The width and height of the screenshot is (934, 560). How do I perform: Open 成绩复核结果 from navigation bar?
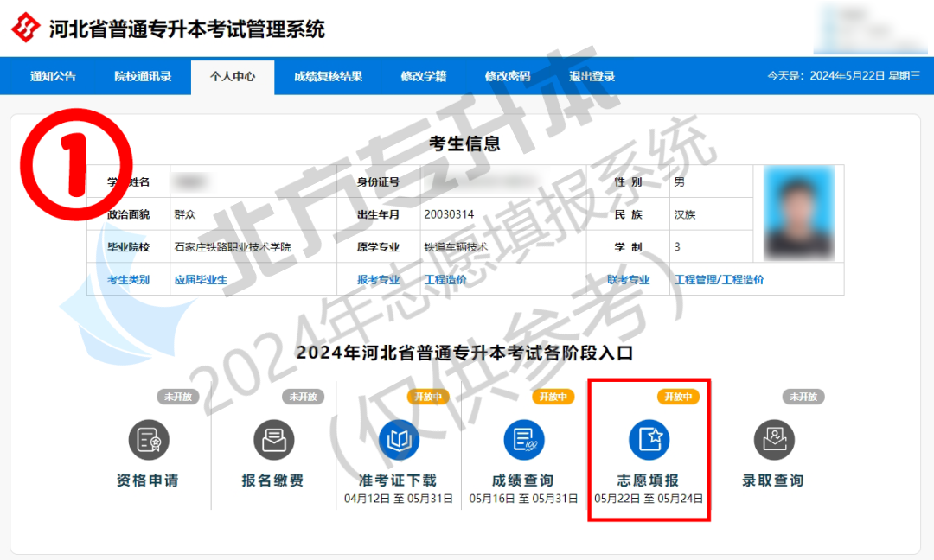tap(328, 77)
